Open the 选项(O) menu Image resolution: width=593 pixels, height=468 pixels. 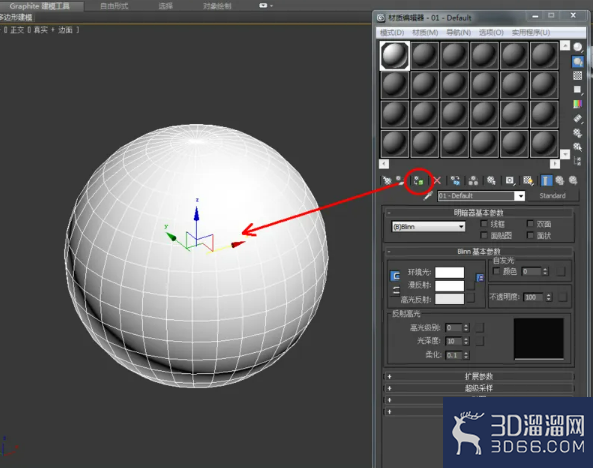[x=491, y=33]
